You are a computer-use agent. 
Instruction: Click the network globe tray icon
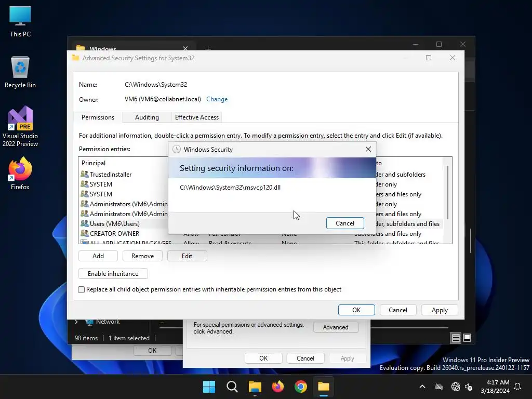(x=456, y=387)
